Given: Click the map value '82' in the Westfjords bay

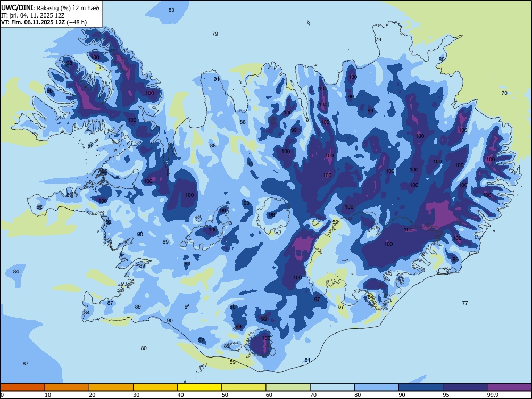Looking at the screenshot, I should click(90, 146).
